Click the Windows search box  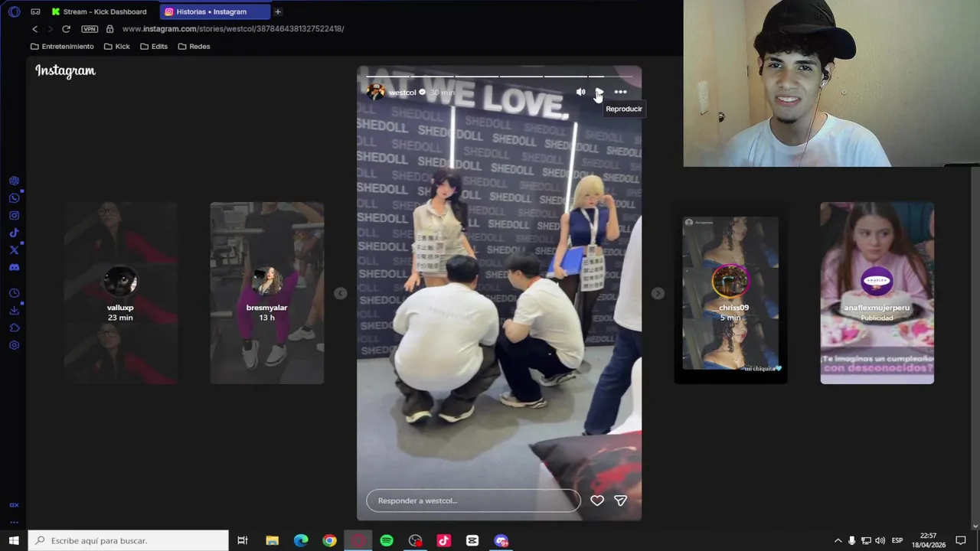click(x=129, y=540)
